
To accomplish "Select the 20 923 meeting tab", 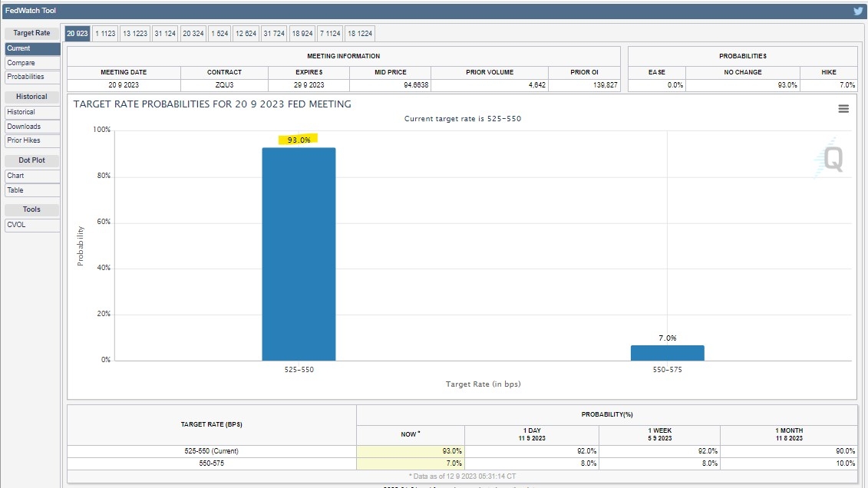I will click(x=77, y=34).
